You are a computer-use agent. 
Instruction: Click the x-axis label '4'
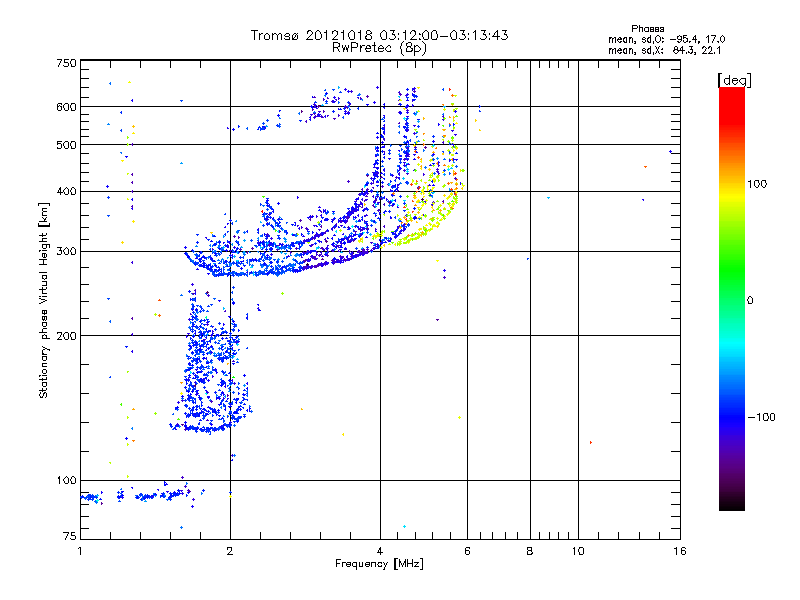(x=380, y=551)
